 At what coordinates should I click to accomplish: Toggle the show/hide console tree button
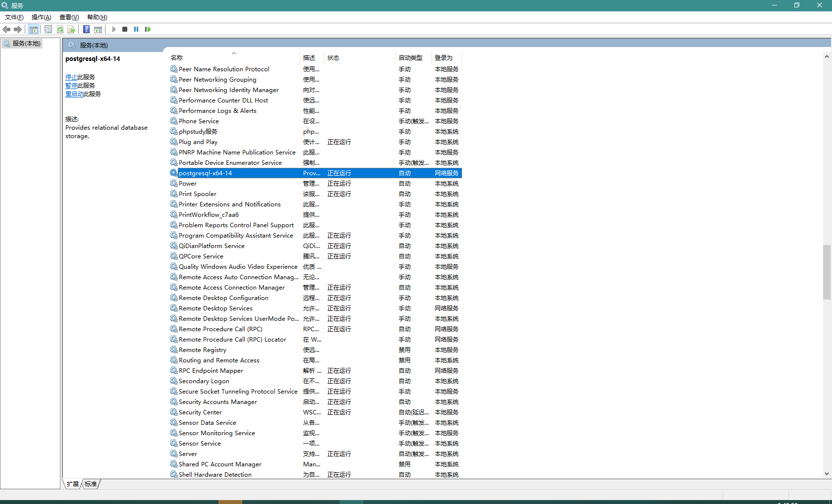point(34,30)
